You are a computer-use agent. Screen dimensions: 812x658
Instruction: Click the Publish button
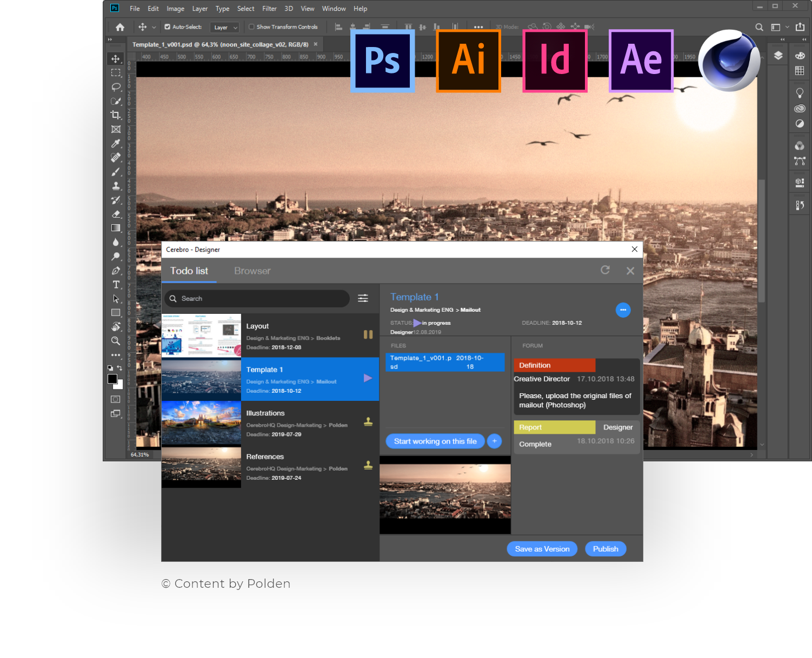(605, 549)
